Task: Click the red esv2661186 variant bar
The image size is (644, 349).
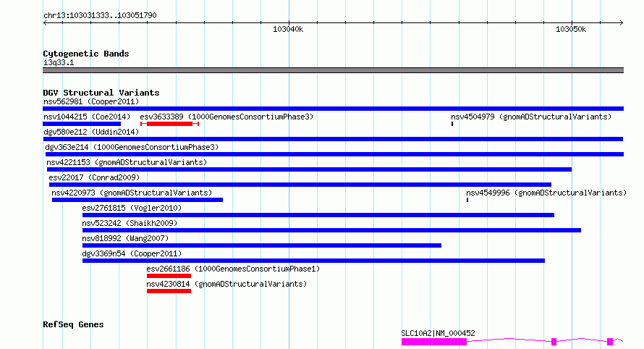Action: coord(169,276)
